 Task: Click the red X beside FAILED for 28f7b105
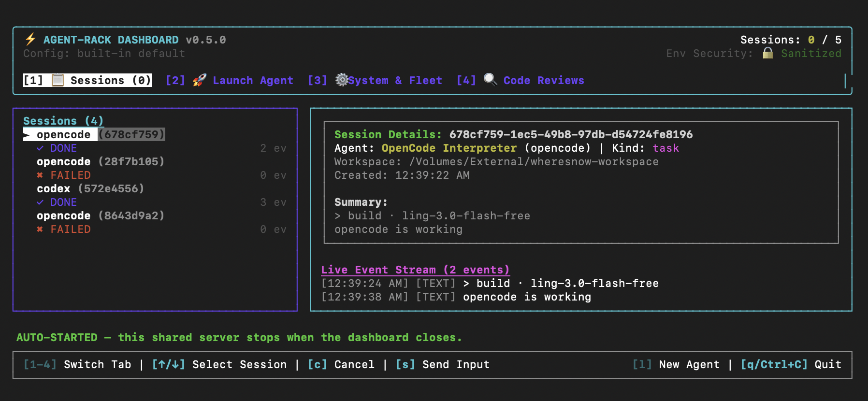tap(40, 175)
